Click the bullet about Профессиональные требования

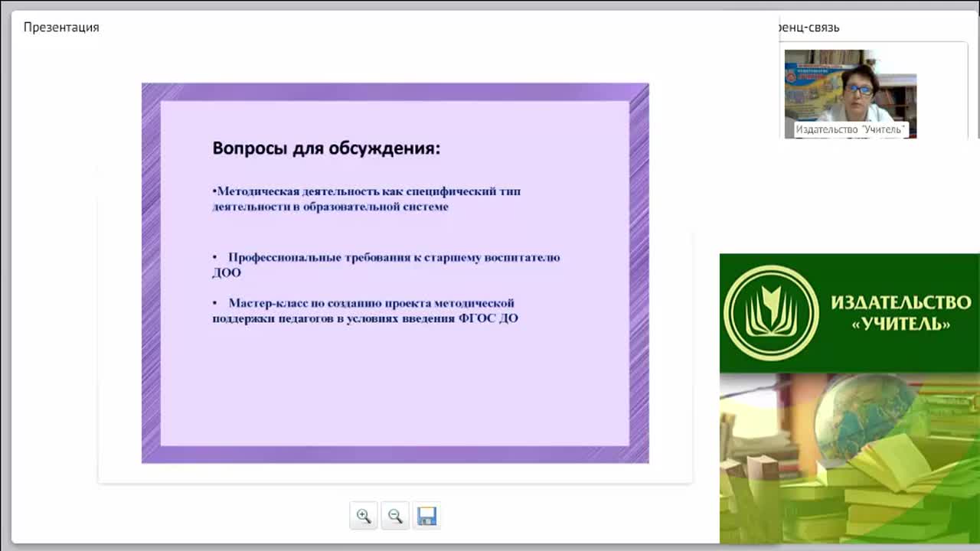pyautogui.click(x=386, y=265)
